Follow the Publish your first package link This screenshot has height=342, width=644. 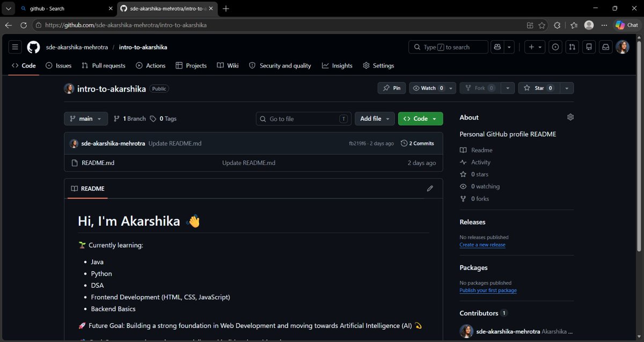[488, 291]
